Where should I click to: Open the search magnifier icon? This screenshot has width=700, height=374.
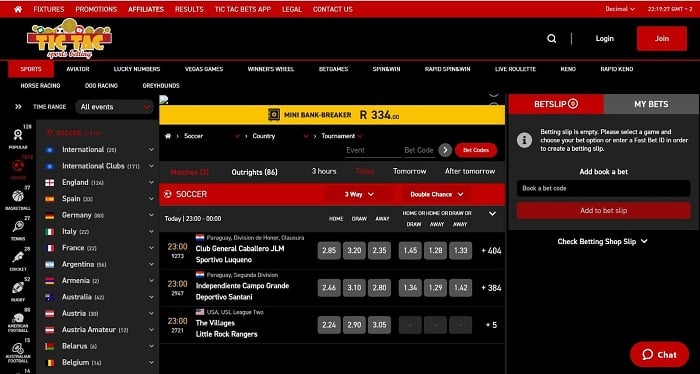pos(552,39)
